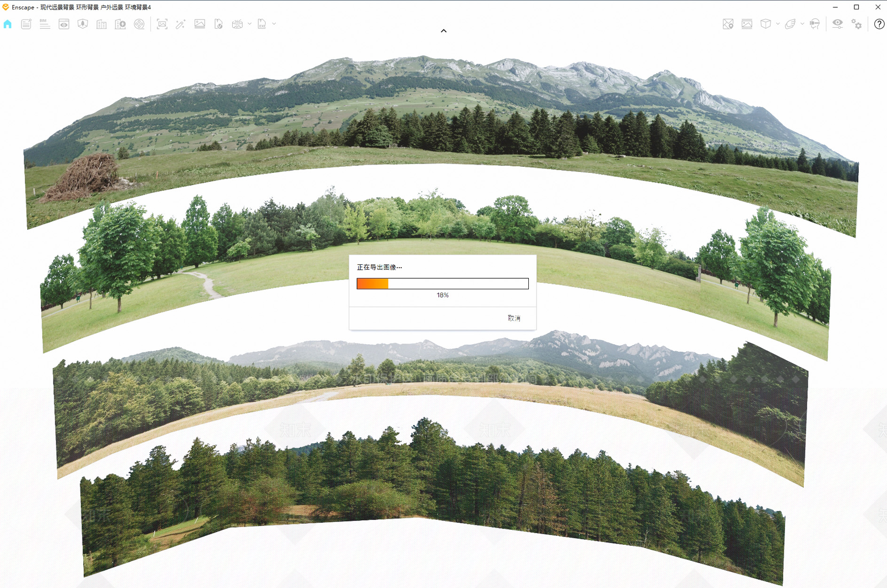The height and width of the screenshot is (588, 887).
Task: Open visual settings eye icon
Action: click(x=838, y=24)
